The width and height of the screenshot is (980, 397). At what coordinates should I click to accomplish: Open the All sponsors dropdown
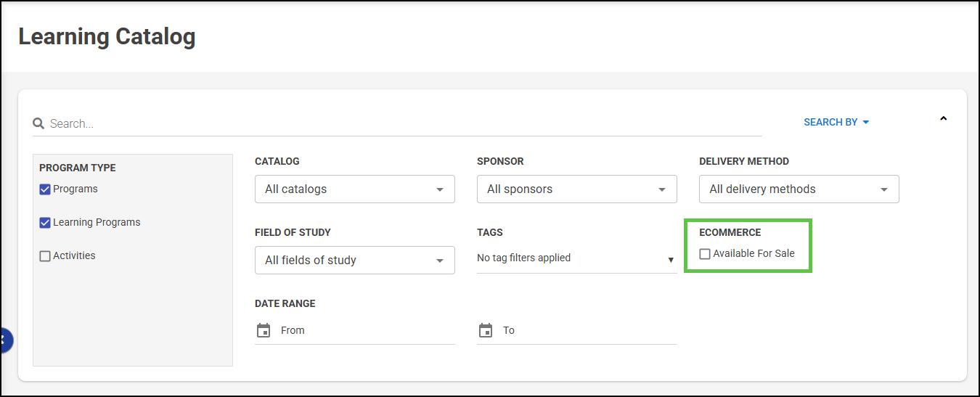click(576, 189)
